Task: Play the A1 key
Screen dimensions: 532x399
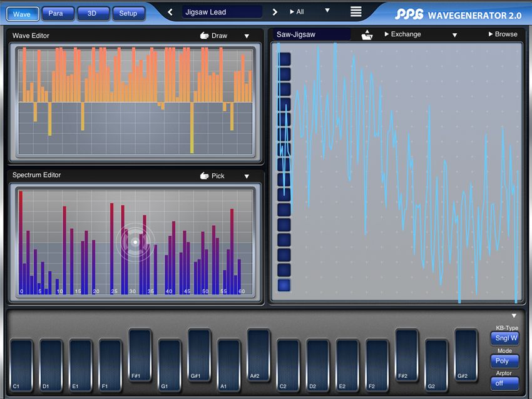Action: [229, 365]
